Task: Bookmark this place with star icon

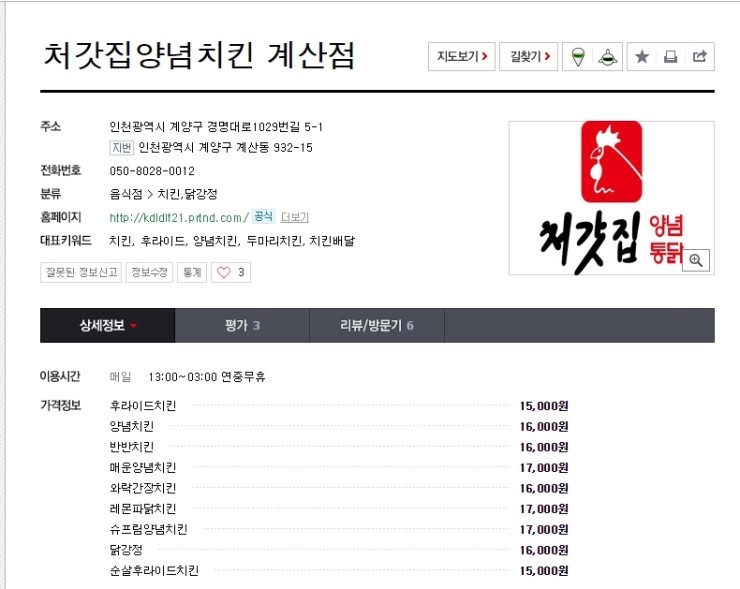Action: [642, 57]
